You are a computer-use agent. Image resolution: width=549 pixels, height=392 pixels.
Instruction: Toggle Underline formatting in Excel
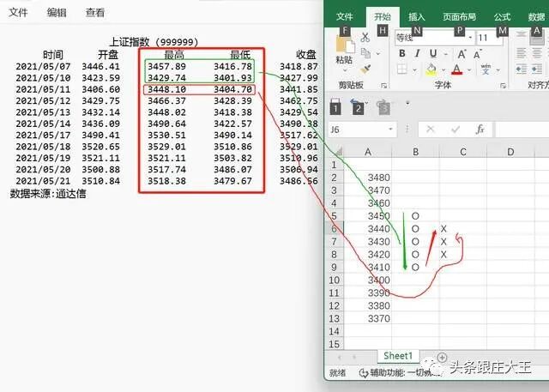coord(433,53)
